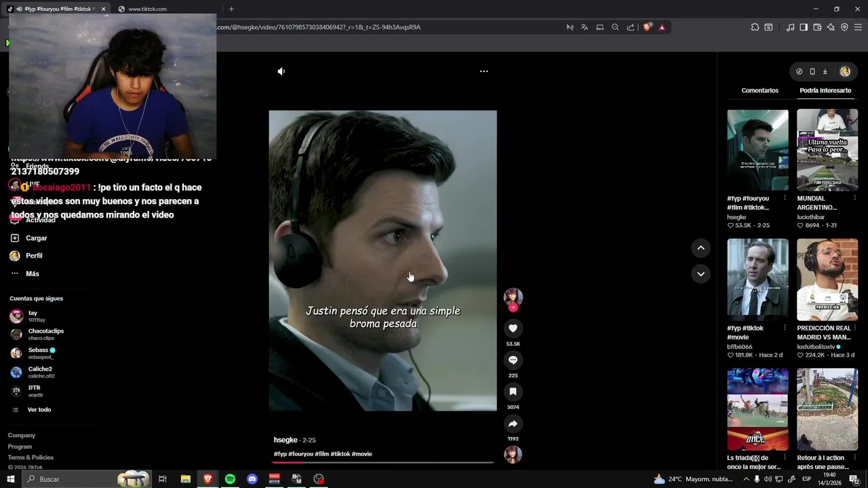Select the Podría Interesarte tab

[x=825, y=90]
